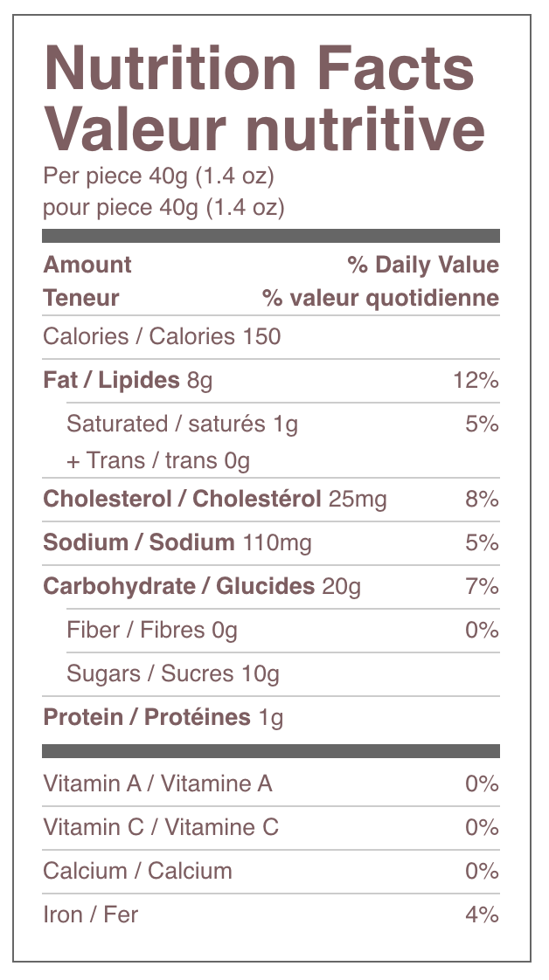Click the 12% value for Fat
This screenshot has height=980, width=549.
[x=476, y=380]
